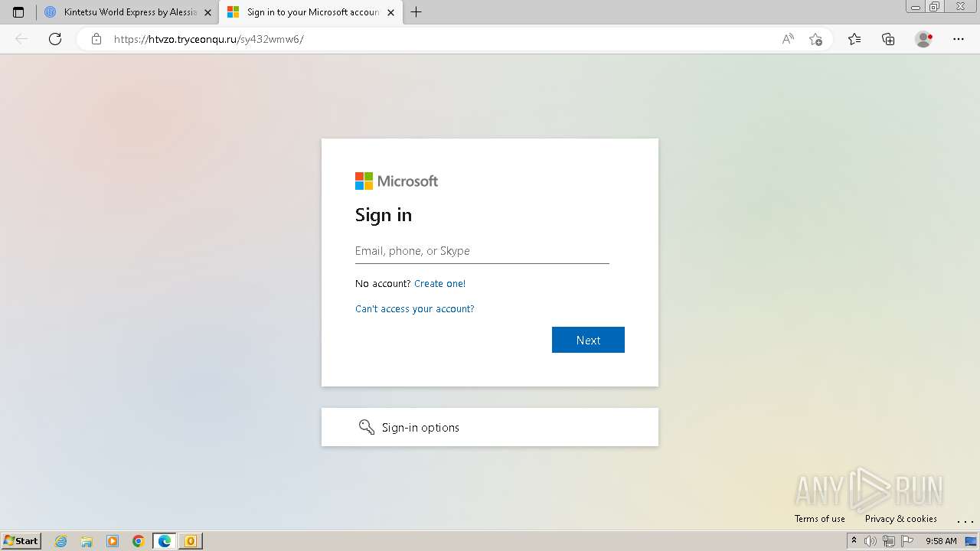This screenshot has width=980, height=551.
Task: Close the Microsoft sign-in tab
Action: [390, 12]
